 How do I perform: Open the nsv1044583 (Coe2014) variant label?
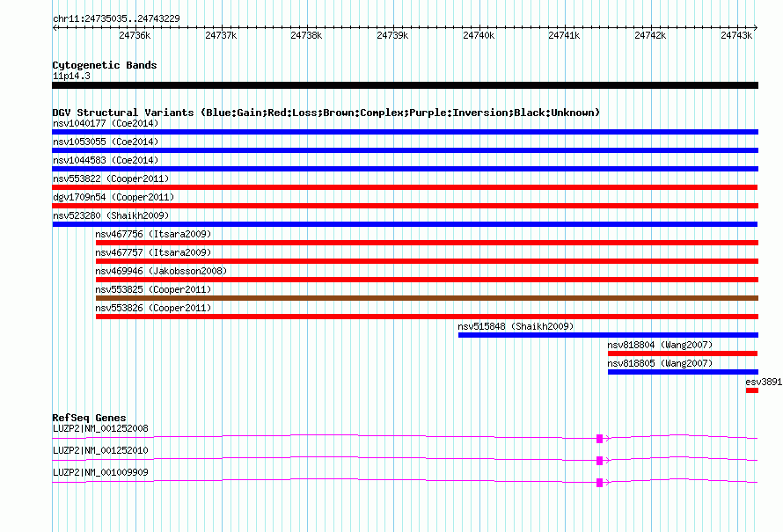[x=106, y=160]
